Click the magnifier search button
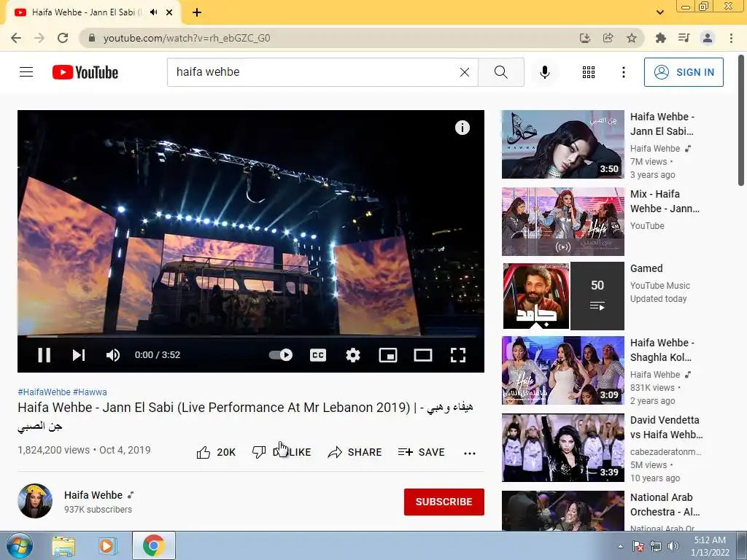 [x=501, y=72]
